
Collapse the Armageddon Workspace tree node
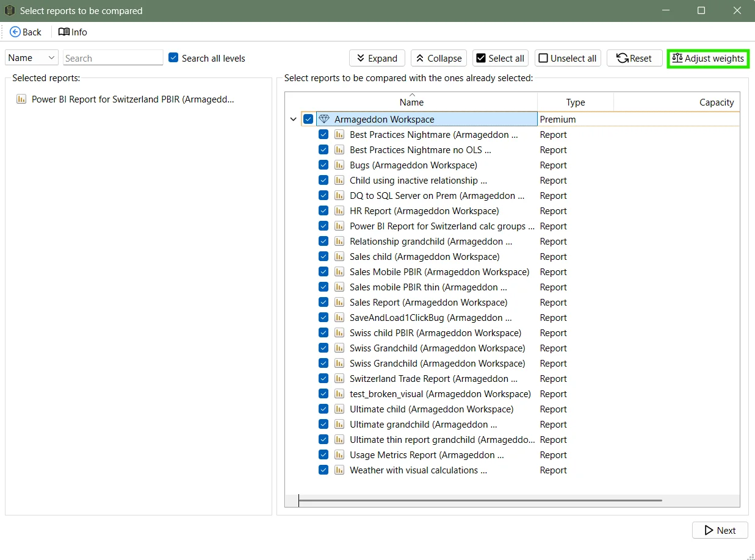pos(294,120)
